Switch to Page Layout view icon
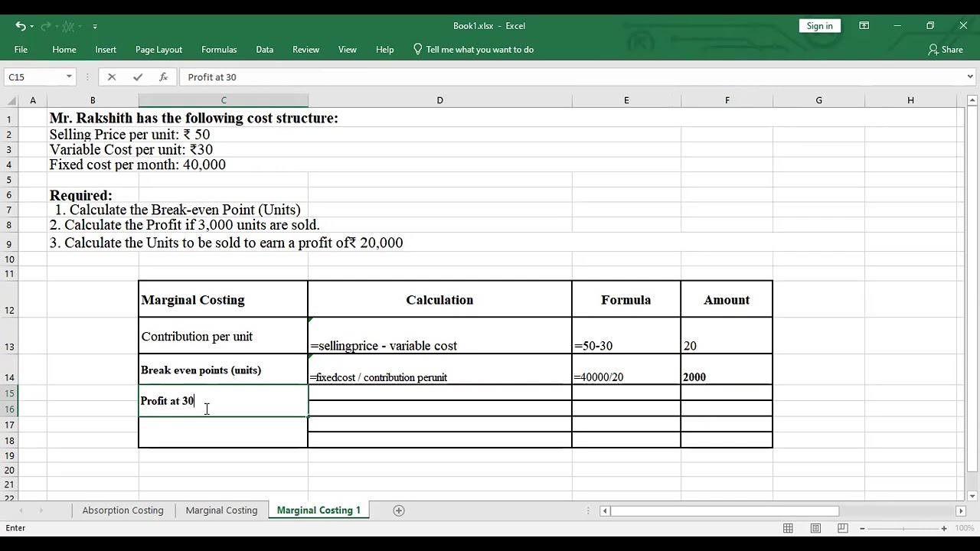Image resolution: width=980 pixels, height=551 pixels. tap(815, 528)
